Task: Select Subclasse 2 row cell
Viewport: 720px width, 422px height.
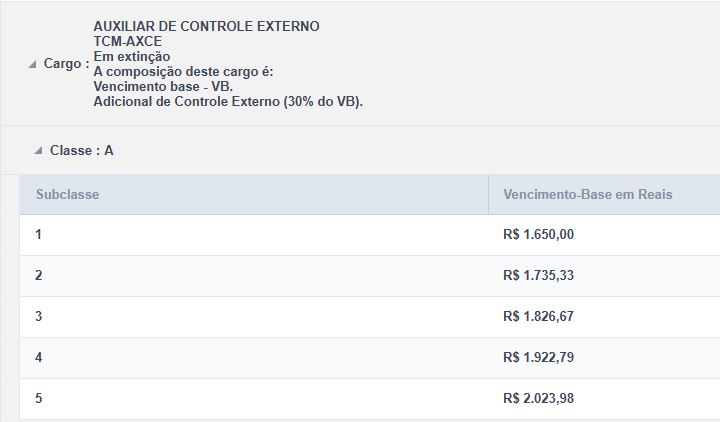Action: point(39,275)
